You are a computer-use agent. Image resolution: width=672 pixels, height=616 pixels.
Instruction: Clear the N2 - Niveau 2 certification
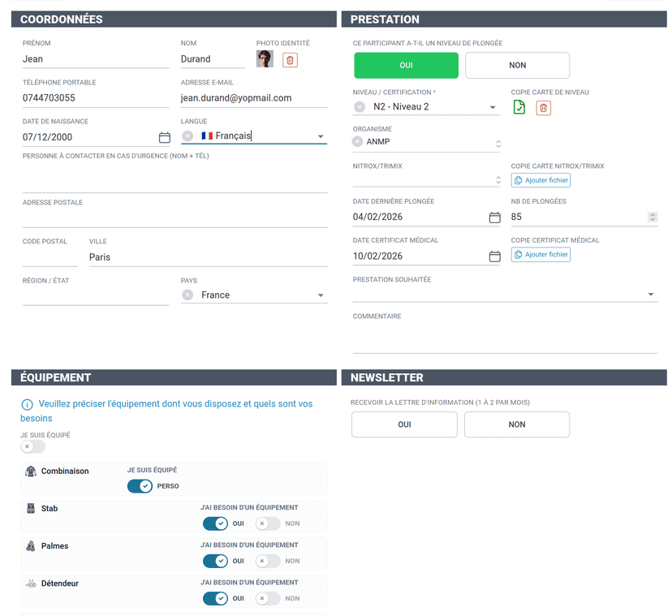[x=358, y=106]
